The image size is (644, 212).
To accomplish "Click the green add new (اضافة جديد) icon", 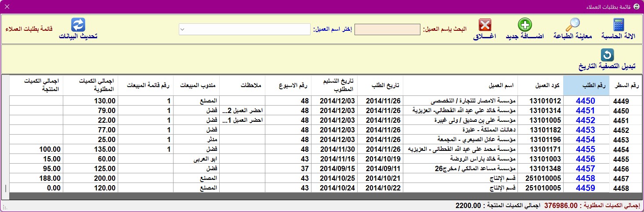I will (x=525, y=25).
